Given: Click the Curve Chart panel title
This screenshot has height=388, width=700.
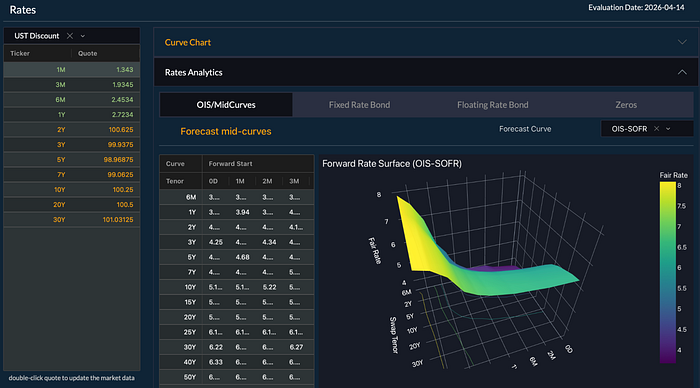Looking at the screenshot, I should click(x=188, y=42).
